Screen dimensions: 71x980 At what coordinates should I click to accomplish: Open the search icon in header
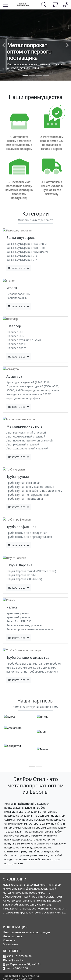(44, 5)
